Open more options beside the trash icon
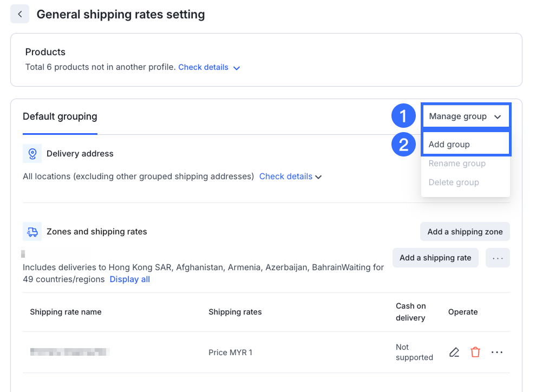Viewport: 536px width, 392px height. coord(497,352)
